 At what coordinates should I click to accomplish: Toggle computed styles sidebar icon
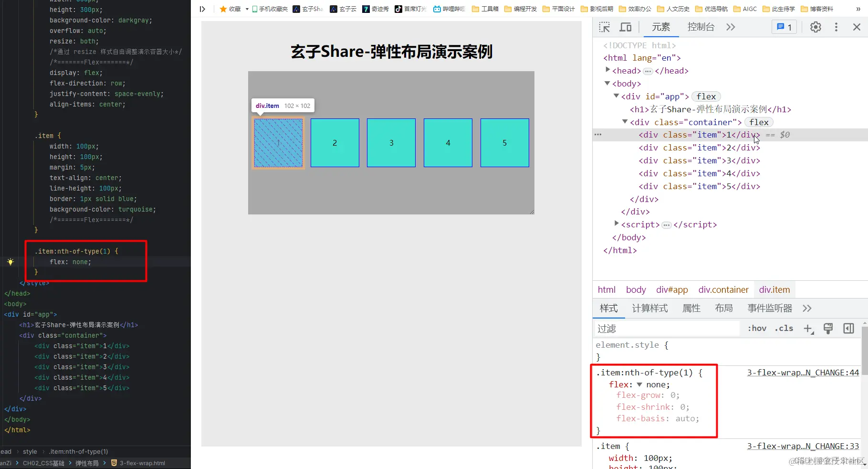(848, 329)
